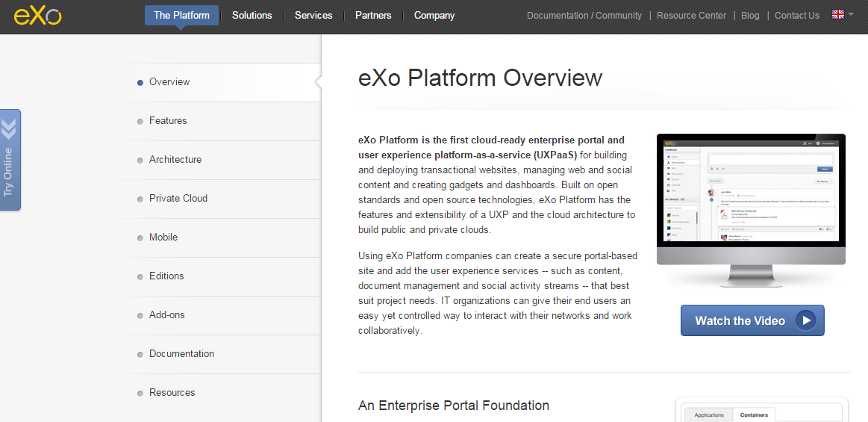Select Features in the sidebar
Viewport: 868px width, 422px height.
(x=218, y=121)
